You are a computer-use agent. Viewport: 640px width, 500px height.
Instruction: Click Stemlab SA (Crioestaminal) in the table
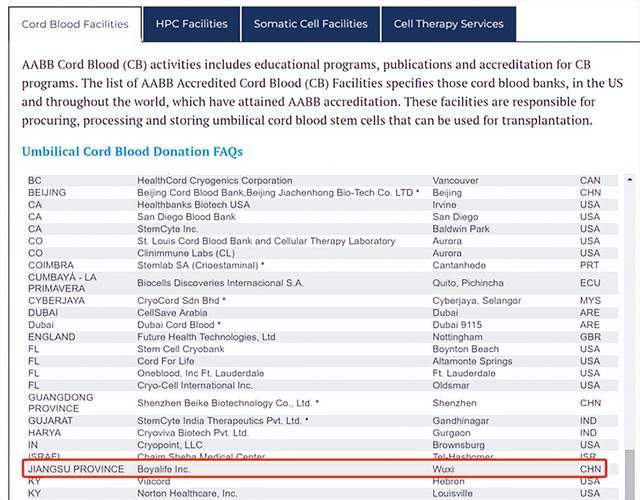200,265
